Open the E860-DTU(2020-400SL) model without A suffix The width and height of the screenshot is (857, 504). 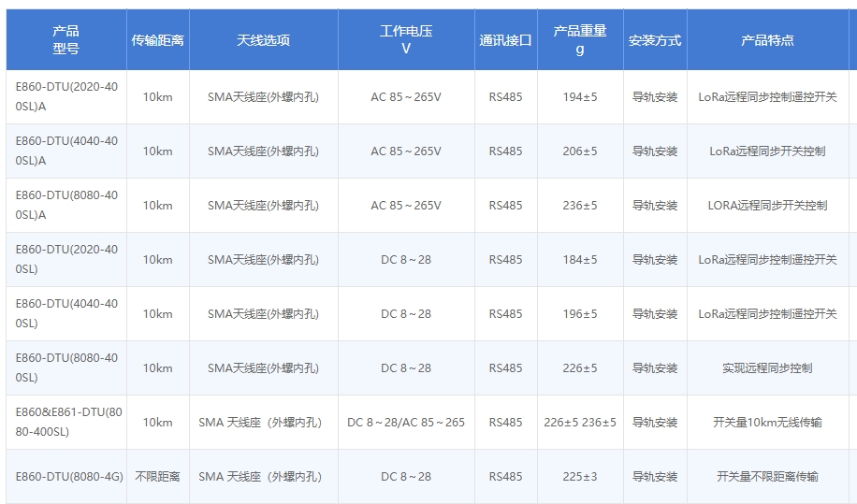coord(66,259)
